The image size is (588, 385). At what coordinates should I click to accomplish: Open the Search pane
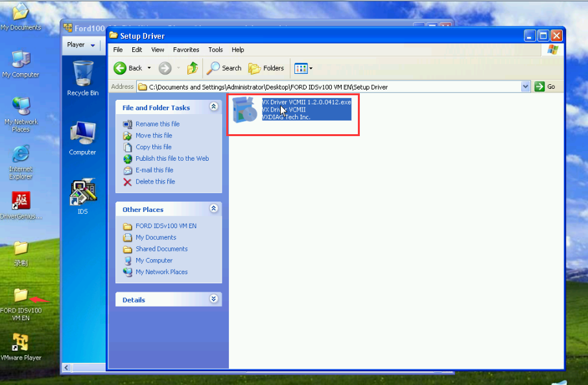(224, 68)
